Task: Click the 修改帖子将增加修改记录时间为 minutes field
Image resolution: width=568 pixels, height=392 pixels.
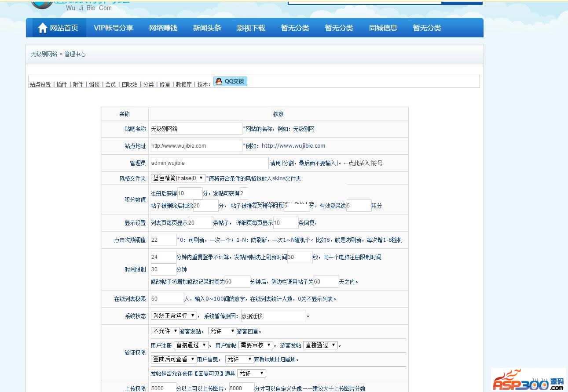Action: pos(237,282)
